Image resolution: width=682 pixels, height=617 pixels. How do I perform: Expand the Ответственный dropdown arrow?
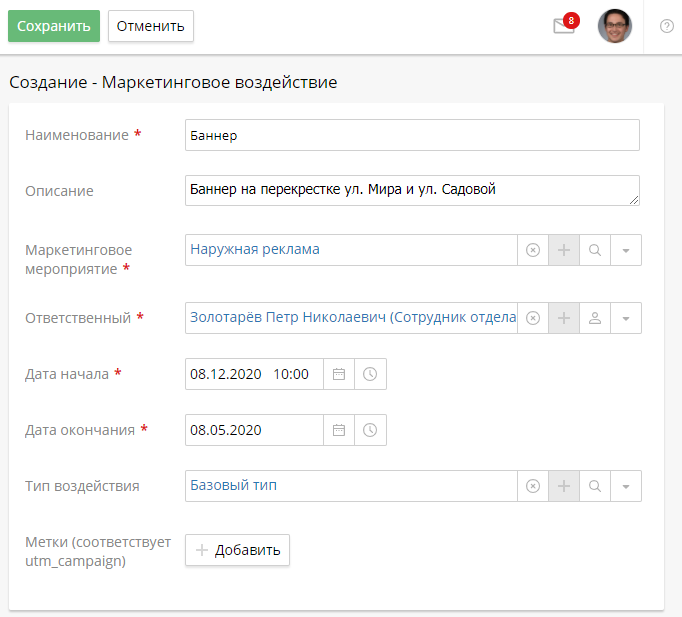626,318
